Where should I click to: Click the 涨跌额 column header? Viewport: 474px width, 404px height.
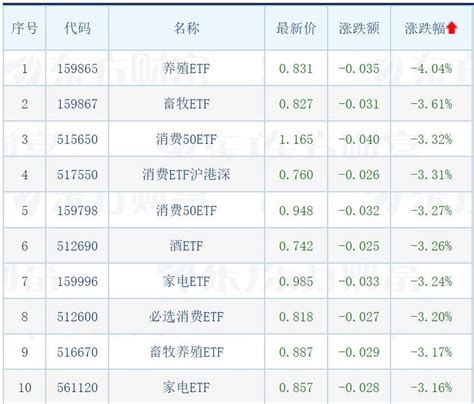click(x=359, y=28)
